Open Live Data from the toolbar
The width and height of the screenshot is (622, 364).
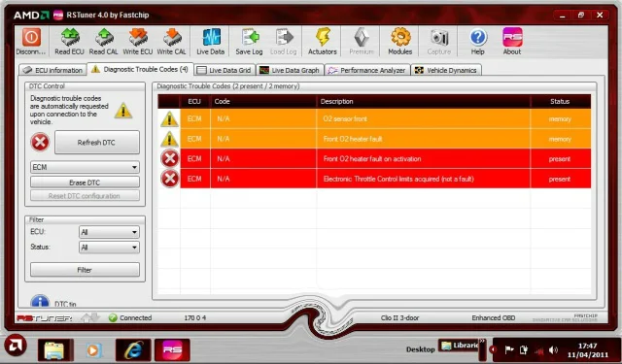tap(211, 38)
